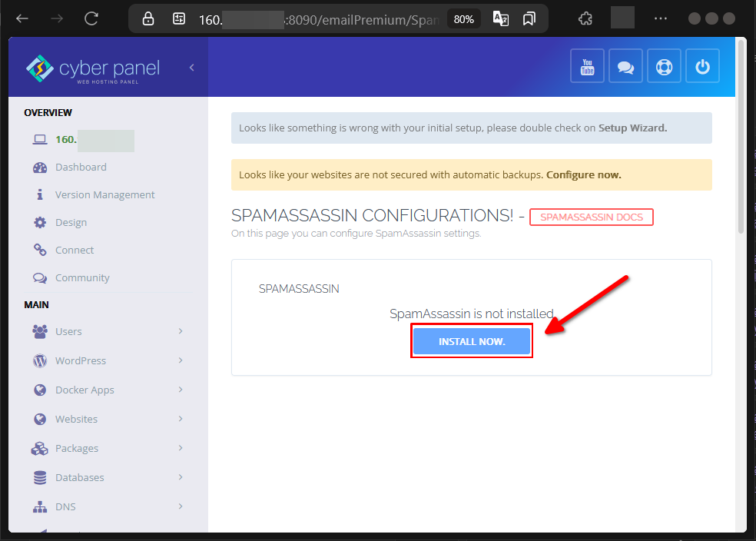Viewport: 756px width, 541px height.
Task: Click the Docker Apps globe icon
Action: 40,390
